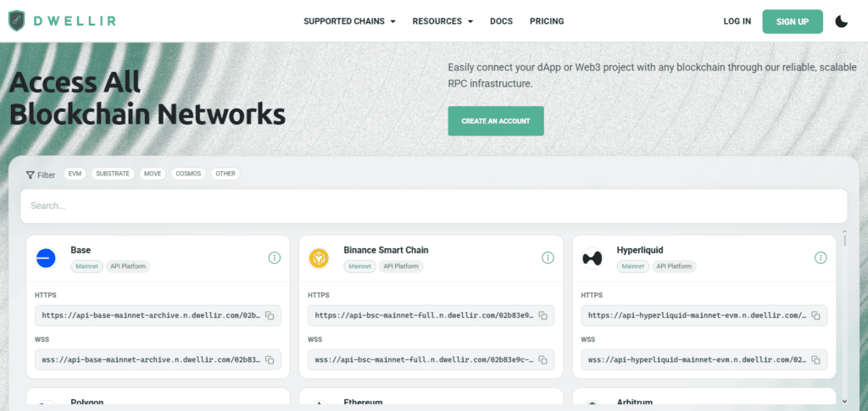The height and width of the screenshot is (411, 868).
Task: Select the Base WSS URL text
Action: click(x=151, y=359)
